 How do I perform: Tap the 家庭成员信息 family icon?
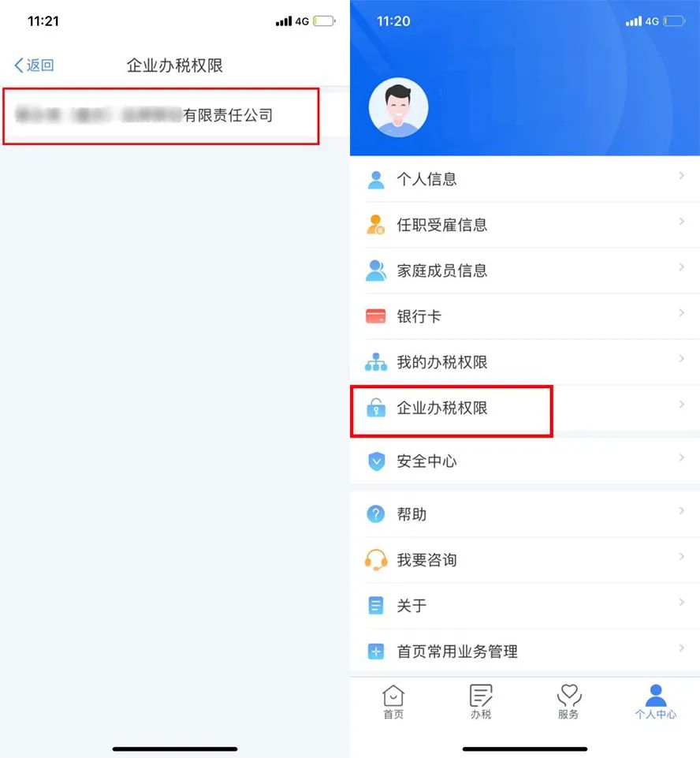376,271
